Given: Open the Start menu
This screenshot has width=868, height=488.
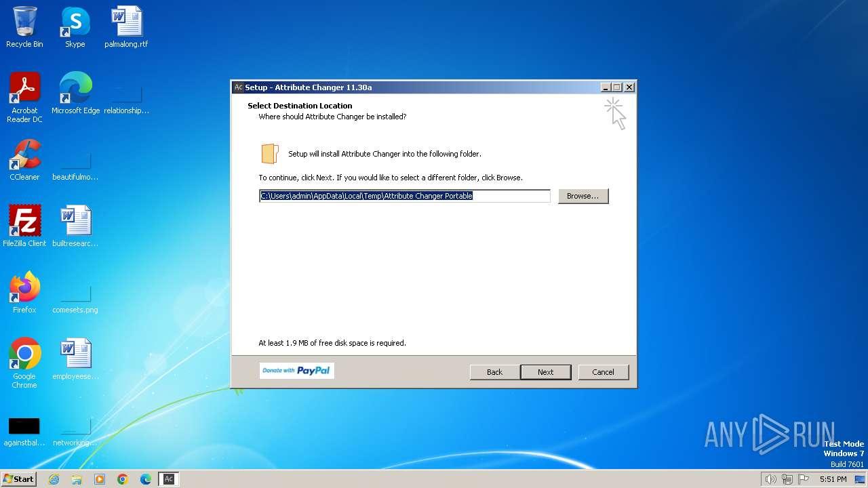Looking at the screenshot, I should [x=18, y=479].
